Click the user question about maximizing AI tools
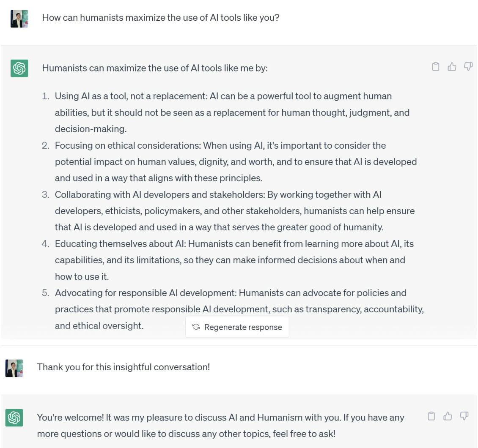This screenshot has width=478, height=448. pyautogui.click(x=161, y=18)
